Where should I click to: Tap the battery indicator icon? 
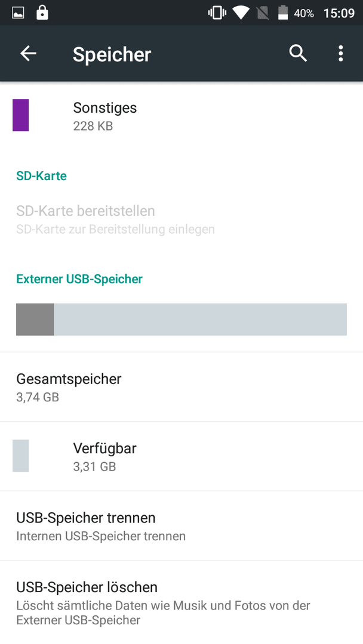(x=283, y=13)
